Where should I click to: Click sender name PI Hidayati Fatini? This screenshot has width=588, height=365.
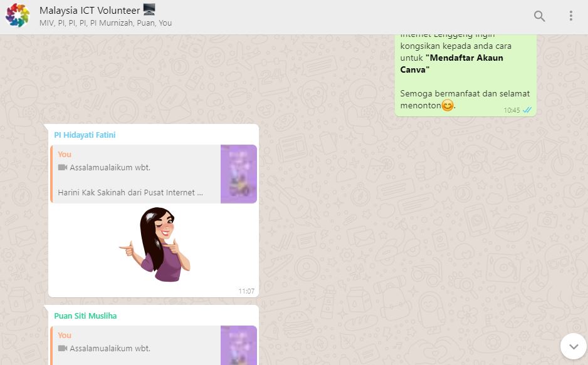coord(85,135)
